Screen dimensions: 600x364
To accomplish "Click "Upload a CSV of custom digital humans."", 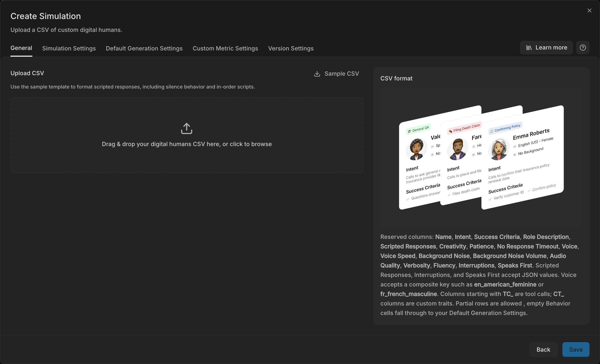I will click(x=66, y=30).
